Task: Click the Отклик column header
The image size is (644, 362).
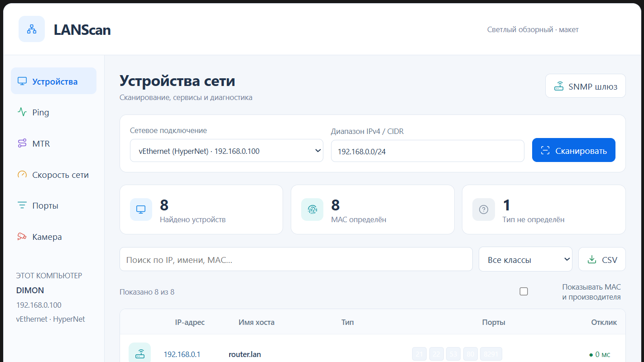Action: [604, 322]
